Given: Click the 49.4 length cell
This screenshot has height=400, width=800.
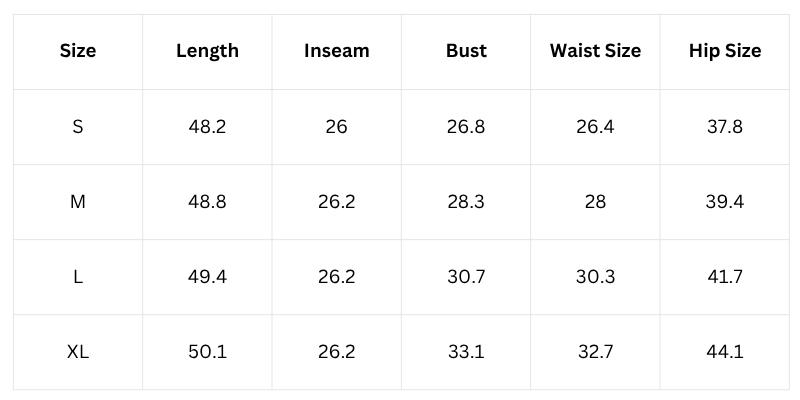Looking at the screenshot, I should point(207,277).
